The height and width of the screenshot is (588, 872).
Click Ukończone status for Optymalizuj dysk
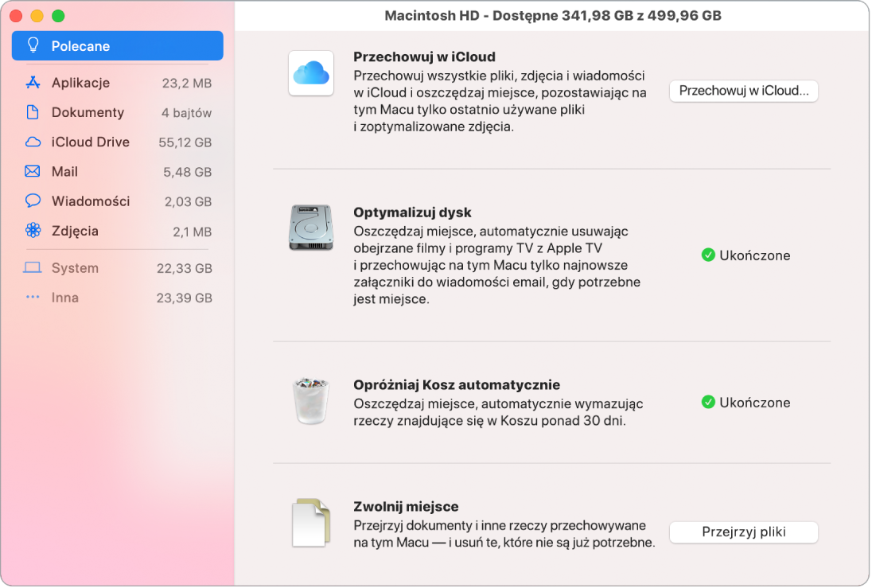pyautogui.click(x=755, y=255)
